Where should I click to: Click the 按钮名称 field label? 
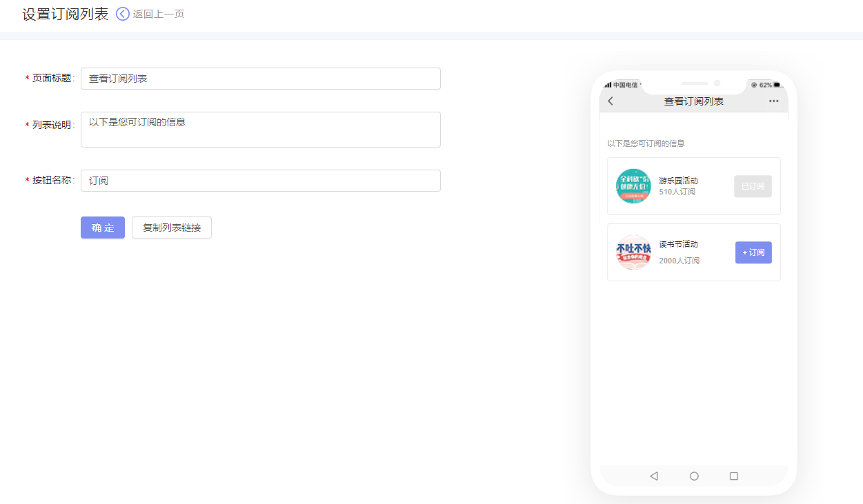tap(51, 181)
